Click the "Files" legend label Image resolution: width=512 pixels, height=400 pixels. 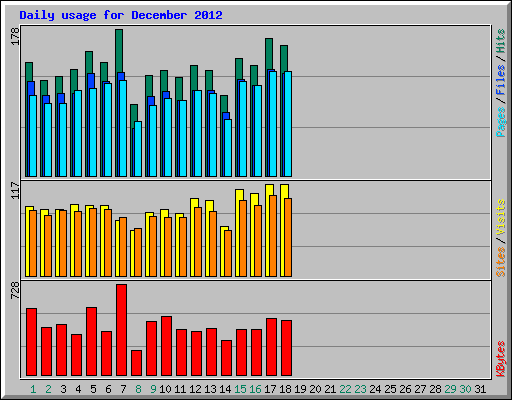tap(501, 80)
